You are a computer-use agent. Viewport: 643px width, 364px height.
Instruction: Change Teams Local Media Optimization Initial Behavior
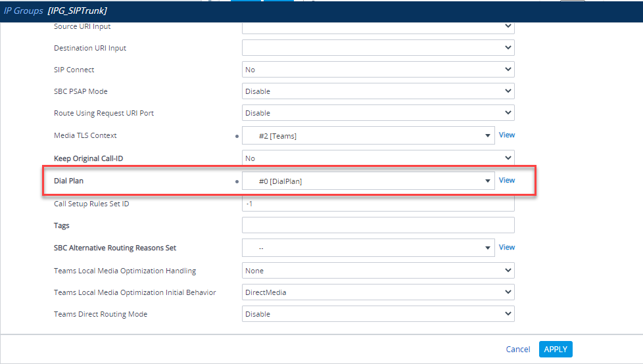tap(377, 292)
